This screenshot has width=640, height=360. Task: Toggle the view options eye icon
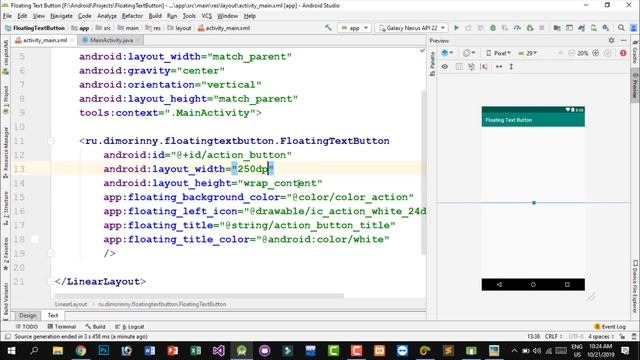pos(445,67)
